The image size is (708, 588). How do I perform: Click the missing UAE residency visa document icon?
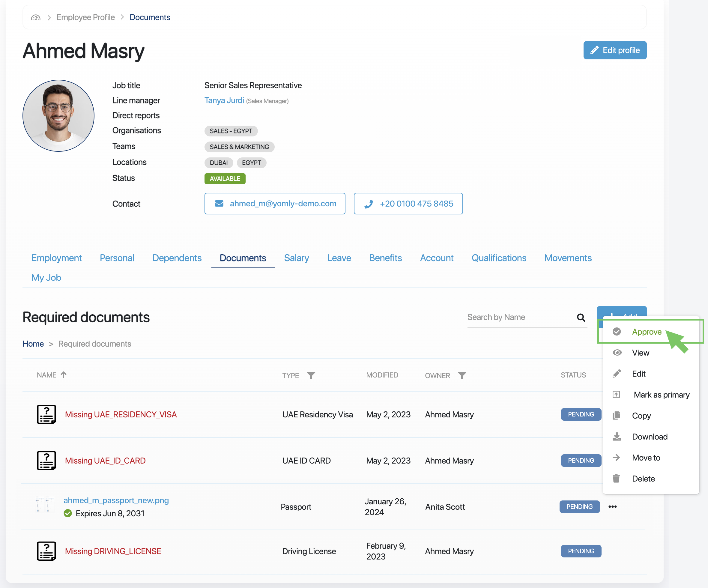coord(46,414)
